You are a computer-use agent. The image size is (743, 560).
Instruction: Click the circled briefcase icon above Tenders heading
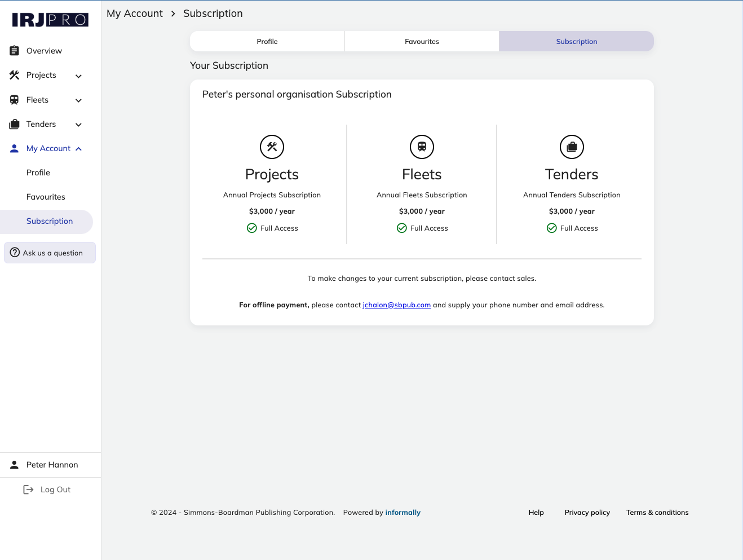coord(572,147)
